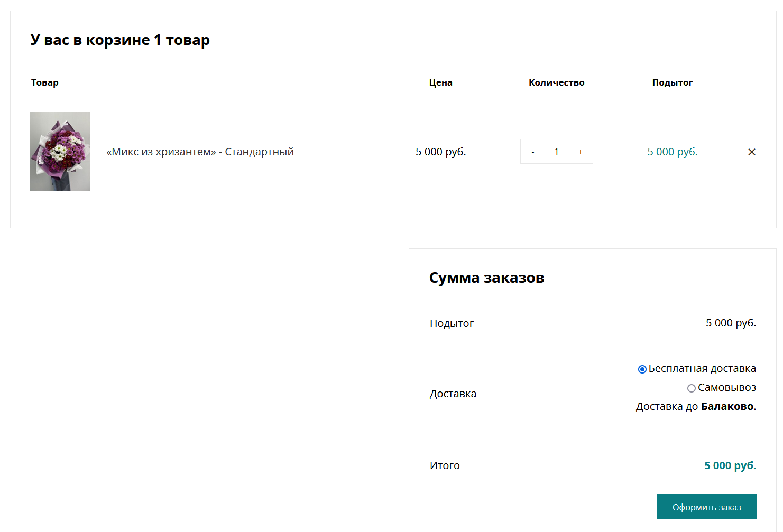Click the Цена column header
783x532 pixels.
440,82
